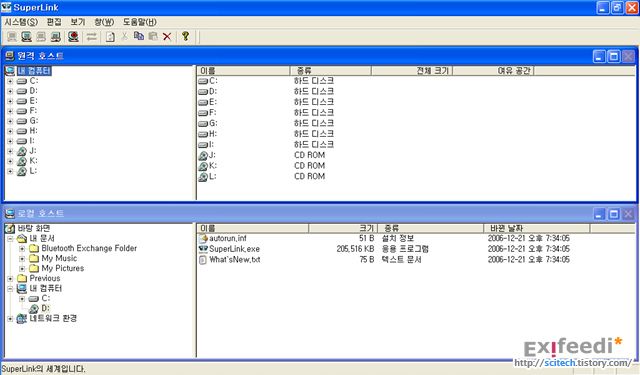This screenshot has height=375, width=640.
Task: Open the 시스템(S) menu
Action: [21, 22]
